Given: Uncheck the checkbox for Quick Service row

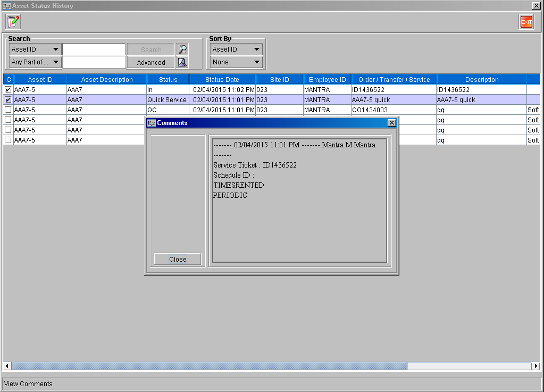Looking at the screenshot, I should coord(8,100).
